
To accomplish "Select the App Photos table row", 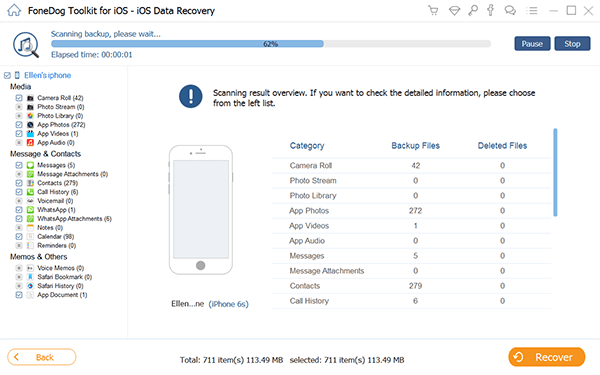I will tap(411, 211).
